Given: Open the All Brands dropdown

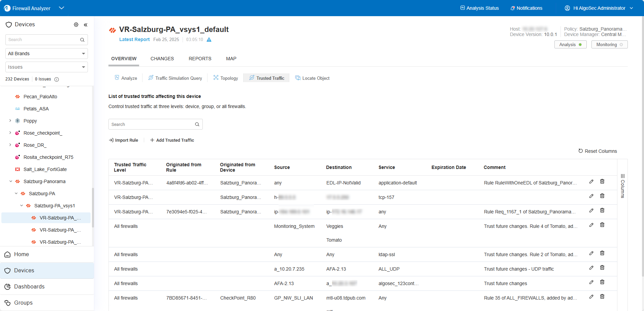Looking at the screenshot, I should [46, 54].
